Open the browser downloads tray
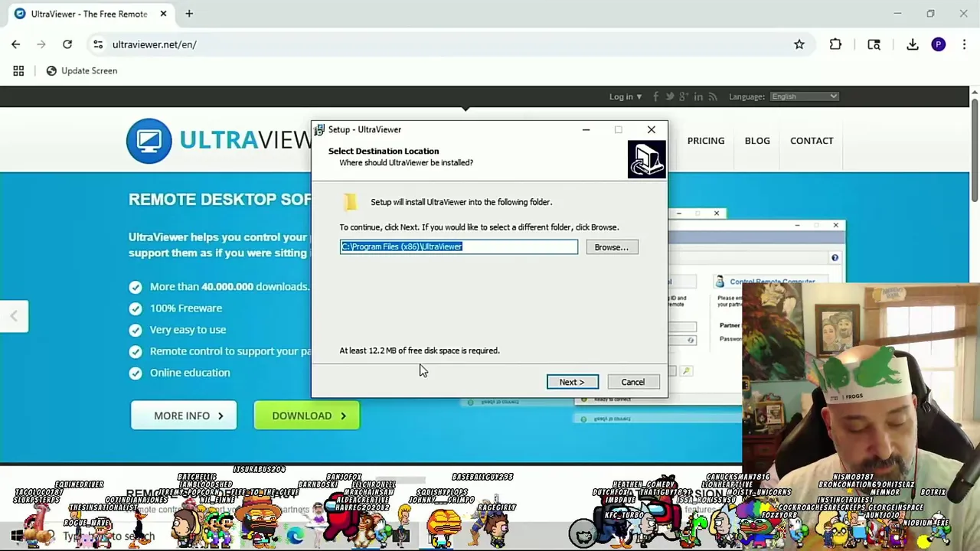 point(913,44)
